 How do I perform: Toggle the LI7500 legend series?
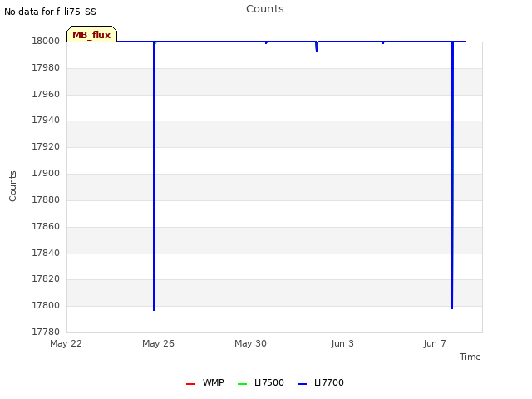(x=260, y=382)
